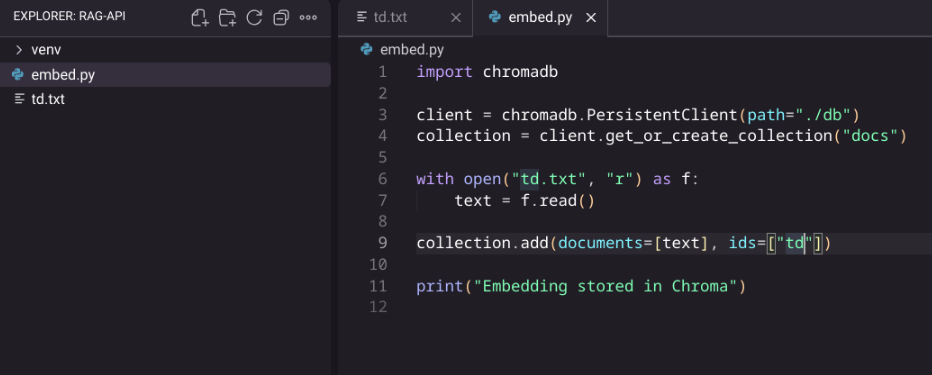
Task: Open embed.py from the Explorer tree
Action: point(165,75)
